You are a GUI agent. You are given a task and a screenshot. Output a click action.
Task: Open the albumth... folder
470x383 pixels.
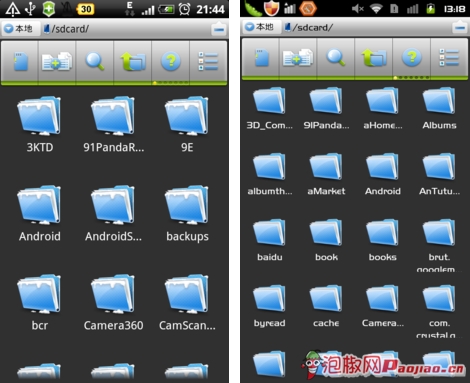[x=269, y=174]
